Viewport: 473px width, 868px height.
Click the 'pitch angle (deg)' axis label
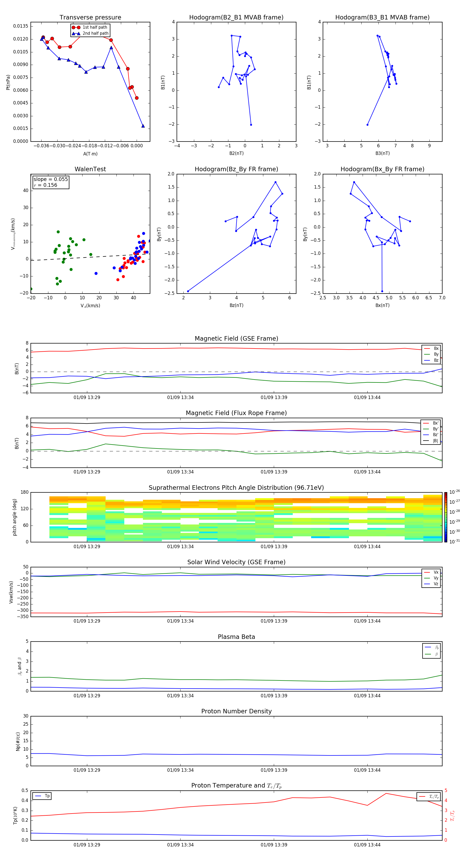pyautogui.click(x=14, y=517)
